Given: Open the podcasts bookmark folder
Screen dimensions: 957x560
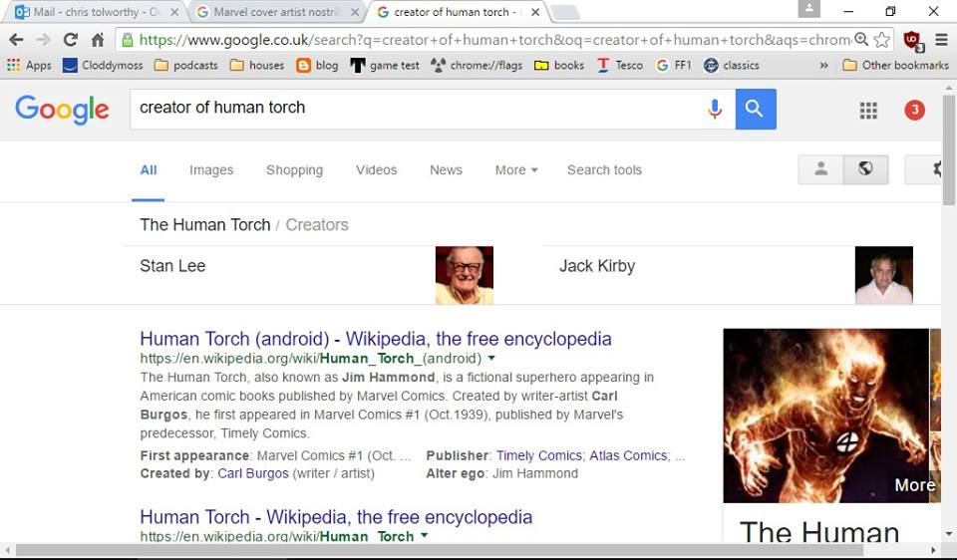Looking at the screenshot, I should (186, 66).
